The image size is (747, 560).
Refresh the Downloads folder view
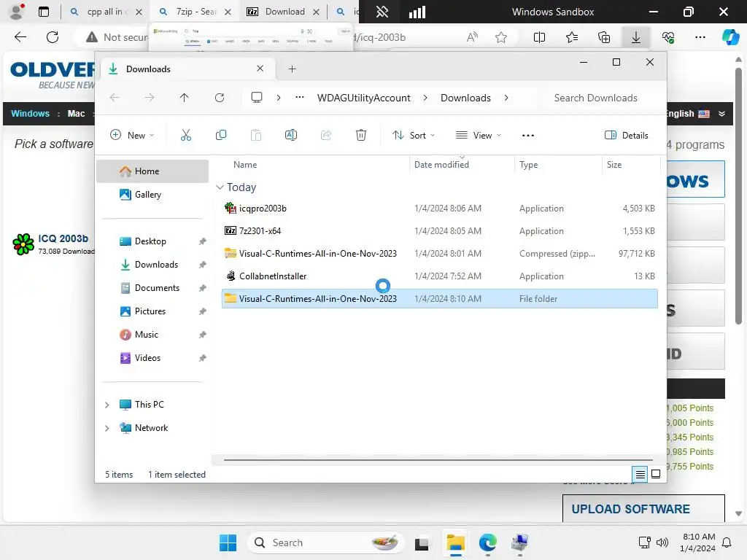coord(219,98)
